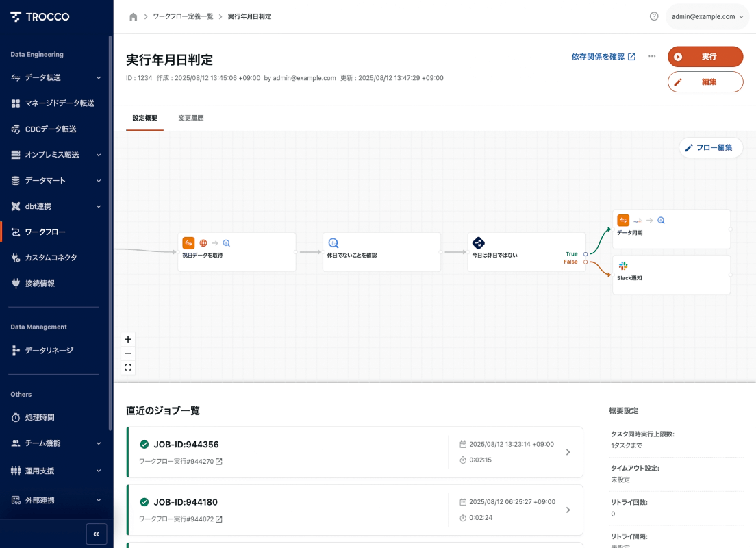Click the zoom in plus button

(x=128, y=339)
